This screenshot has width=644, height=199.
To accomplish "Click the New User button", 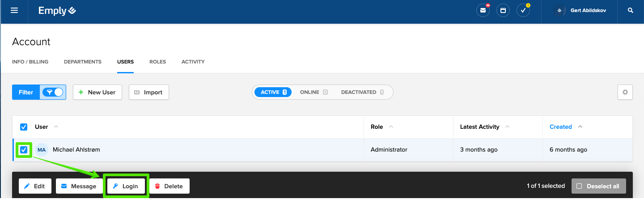I will [x=97, y=92].
